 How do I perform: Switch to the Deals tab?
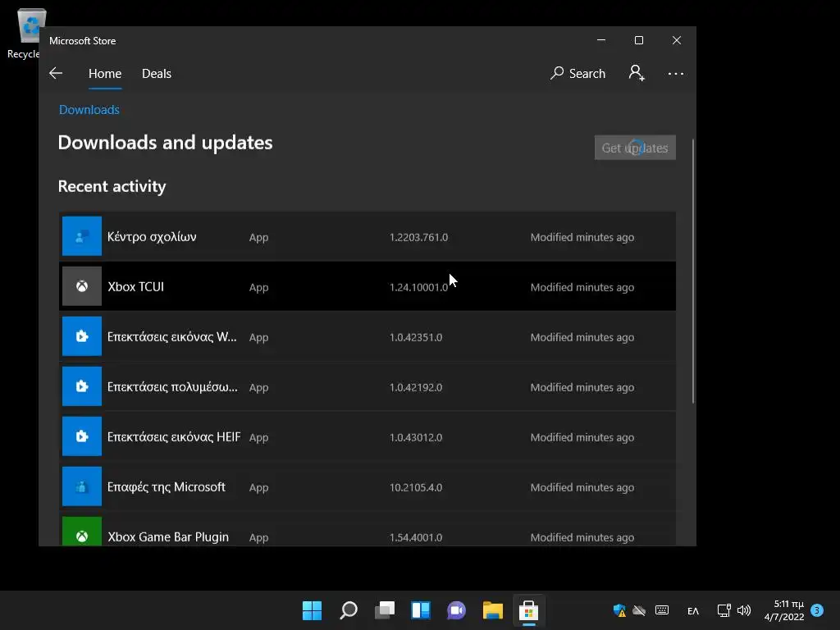pyautogui.click(x=157, y=73)
